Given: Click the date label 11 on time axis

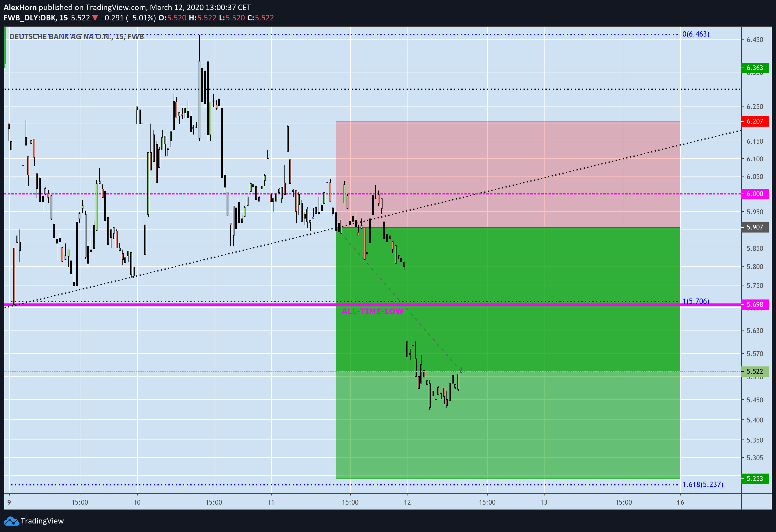Looking at the screenshot, I should [x=271, y=502].
